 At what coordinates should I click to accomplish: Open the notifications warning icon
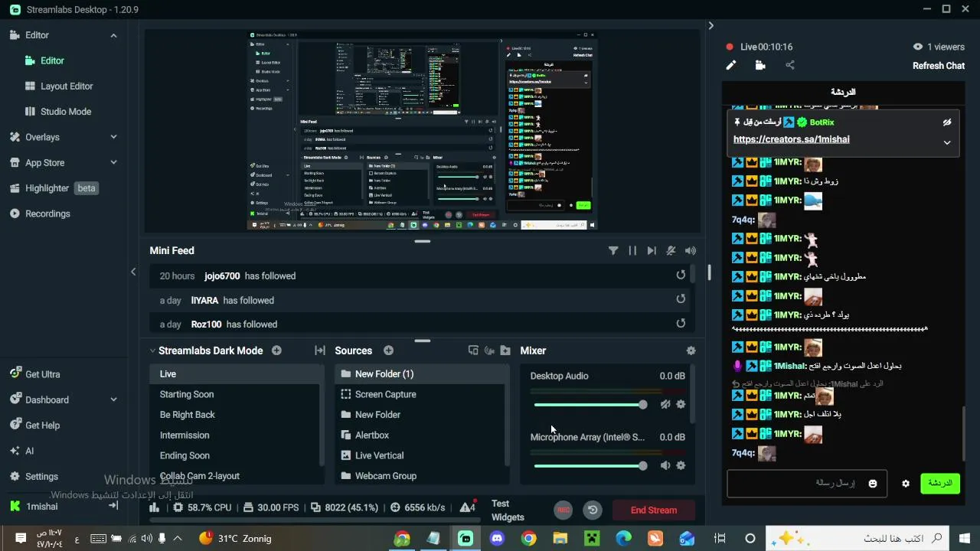[x=467, y=507]
